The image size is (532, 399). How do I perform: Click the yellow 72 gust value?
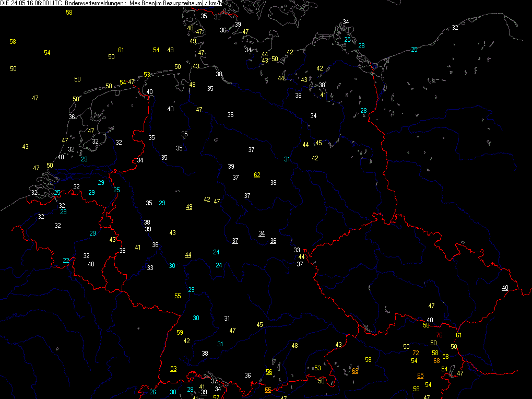pos(416,353)
